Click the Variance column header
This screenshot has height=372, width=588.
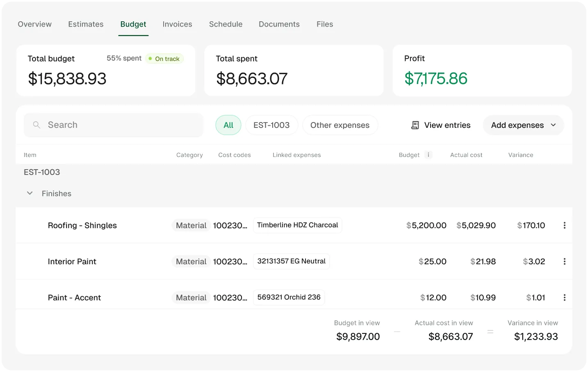click(521, 155)
